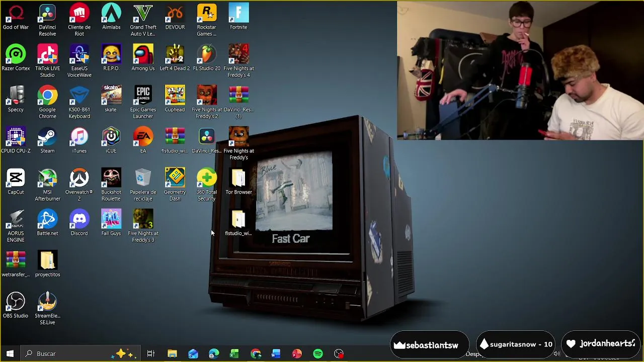
Task: Select K500-B61 Keyboard icon
Action: pos(79,103)
